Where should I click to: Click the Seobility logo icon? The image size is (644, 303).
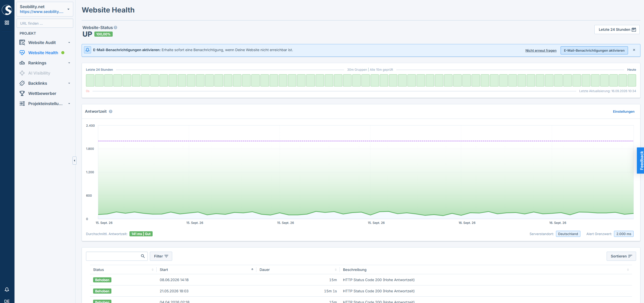[7, 10]
